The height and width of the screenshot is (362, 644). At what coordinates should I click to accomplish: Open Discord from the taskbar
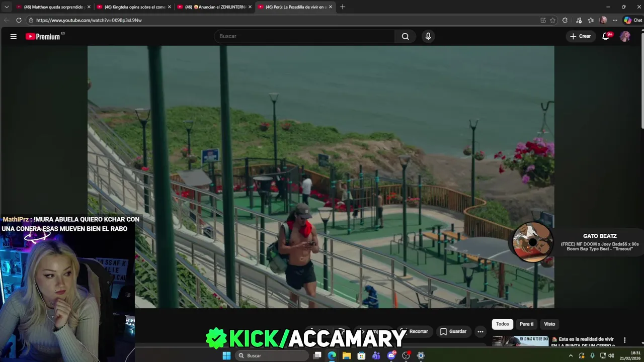[x=391, y=355]
